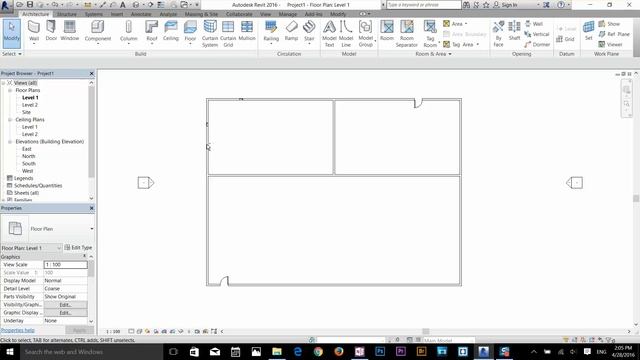Select the Model Line tool

coord(346,34)
